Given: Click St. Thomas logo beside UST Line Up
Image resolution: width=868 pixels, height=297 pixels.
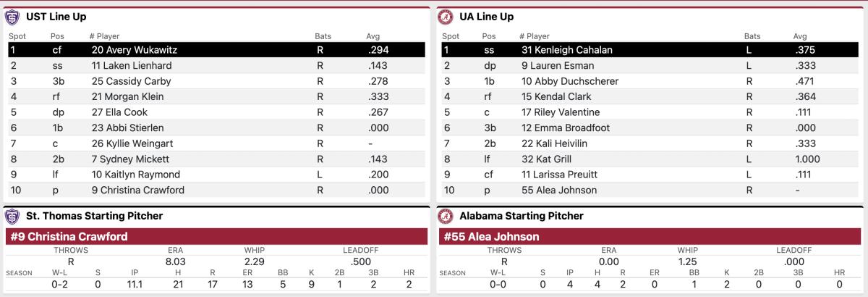Looking at the screenshot, I should click(x=12, y=17).
